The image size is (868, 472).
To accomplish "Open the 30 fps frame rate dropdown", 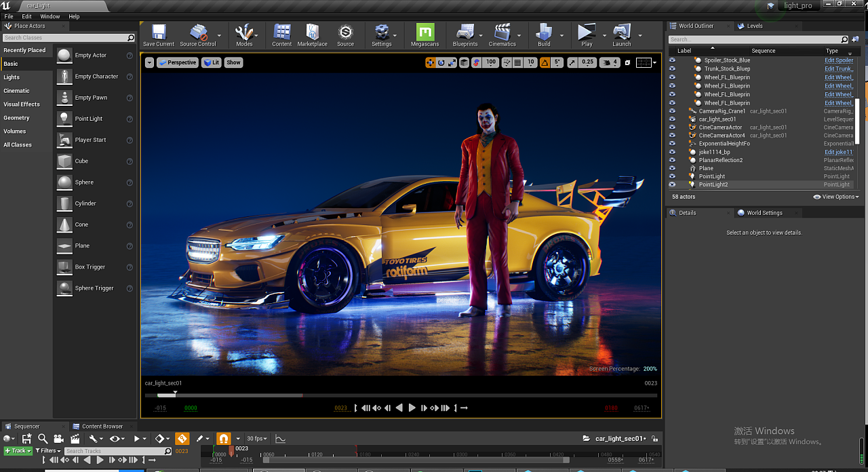I will [x=257, y=439].
